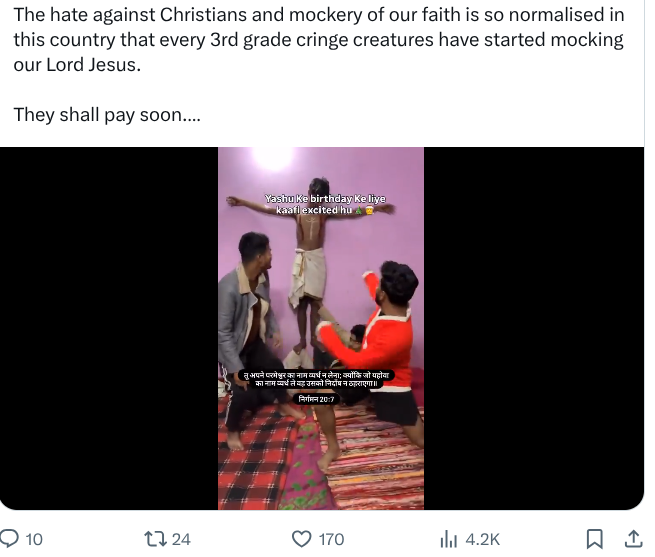This screenshot has height=557, width=655.
Task: Click the reply count 10
Action: (34, 539)
